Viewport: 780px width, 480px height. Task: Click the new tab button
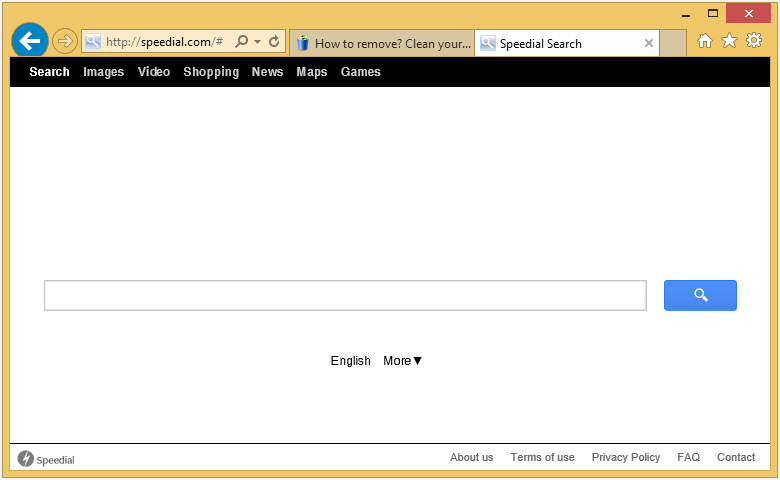click(x=673, y=43)
